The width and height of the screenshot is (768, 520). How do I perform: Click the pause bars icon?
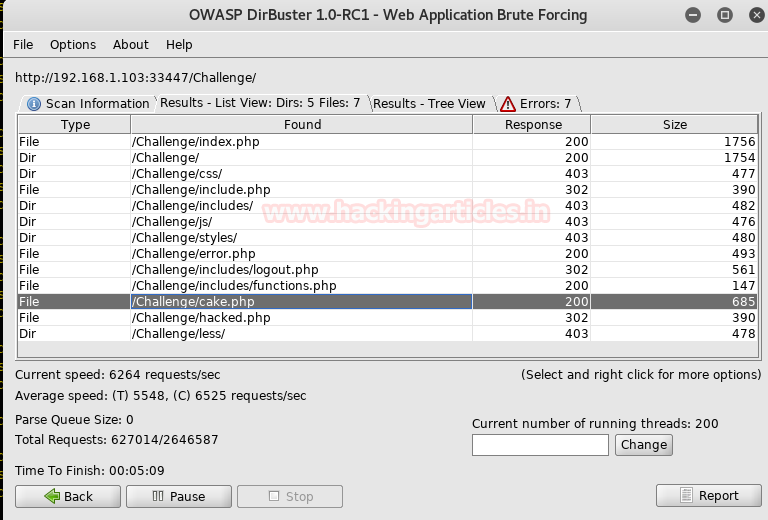(158, 496)
